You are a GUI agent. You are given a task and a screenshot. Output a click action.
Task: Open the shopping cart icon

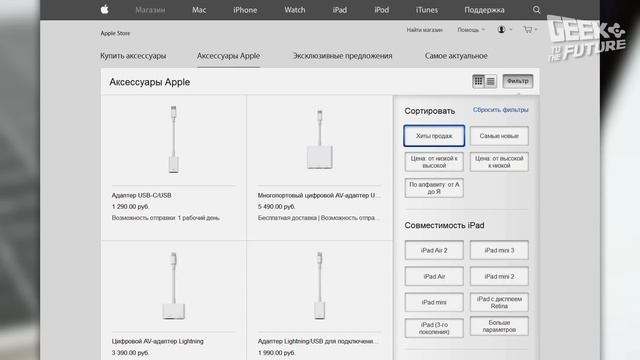click(x=528, y=29)
